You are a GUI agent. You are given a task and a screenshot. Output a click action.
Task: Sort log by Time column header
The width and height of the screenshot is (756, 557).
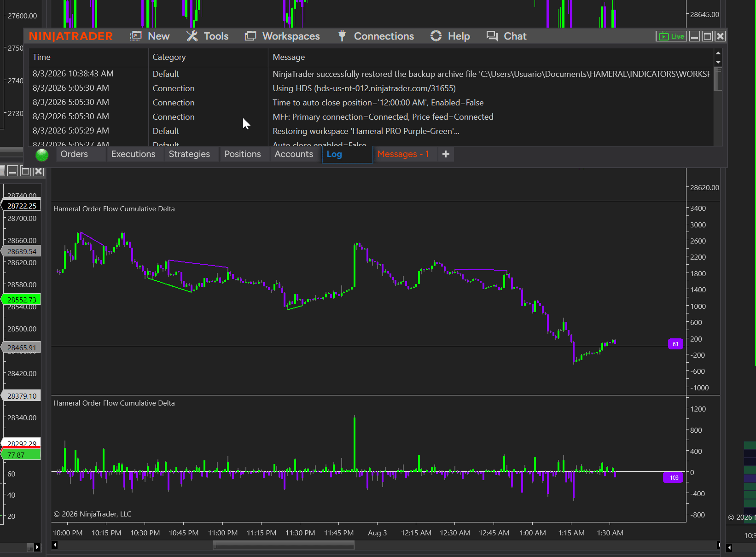88,57
